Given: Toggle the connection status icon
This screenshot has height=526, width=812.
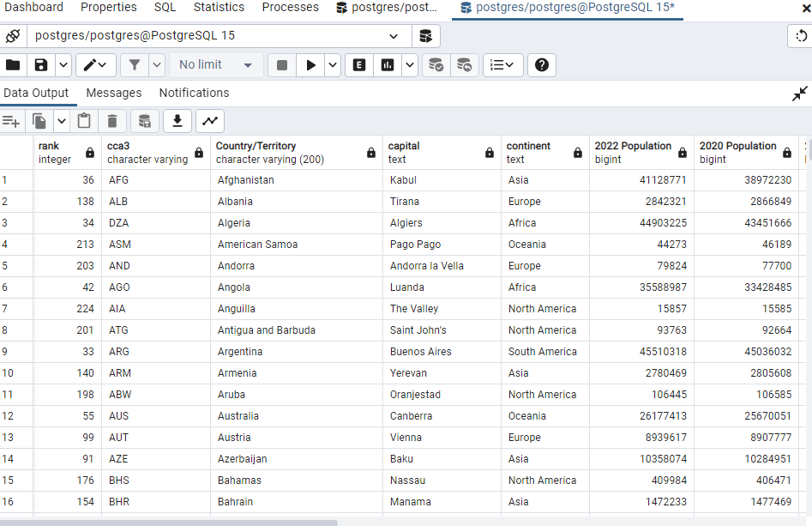Looking at the screenshot, I should (13, 36).
